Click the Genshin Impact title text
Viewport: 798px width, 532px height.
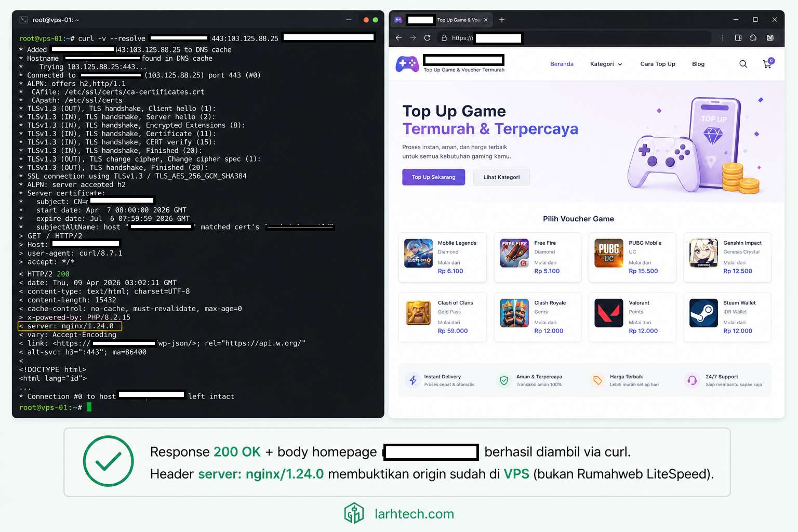point(742,243)
